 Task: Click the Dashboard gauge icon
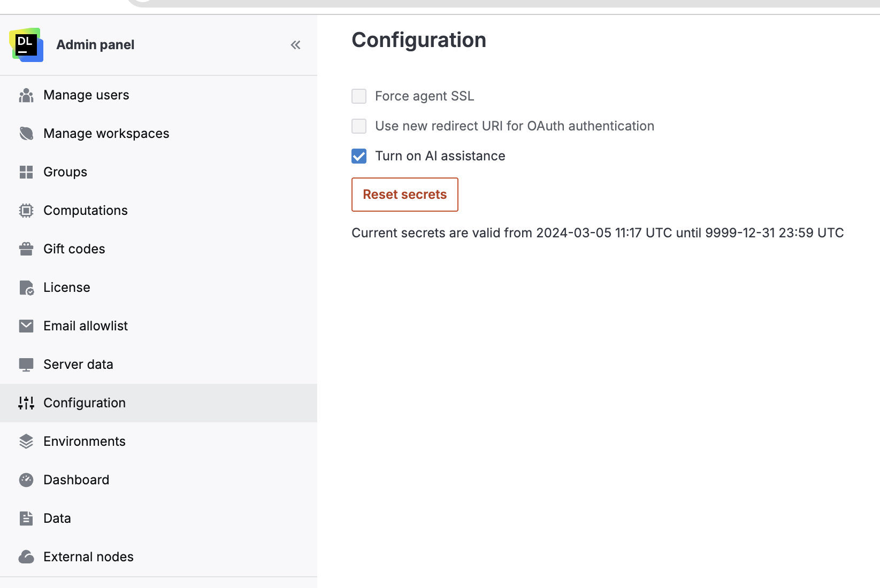coord(26,479)
